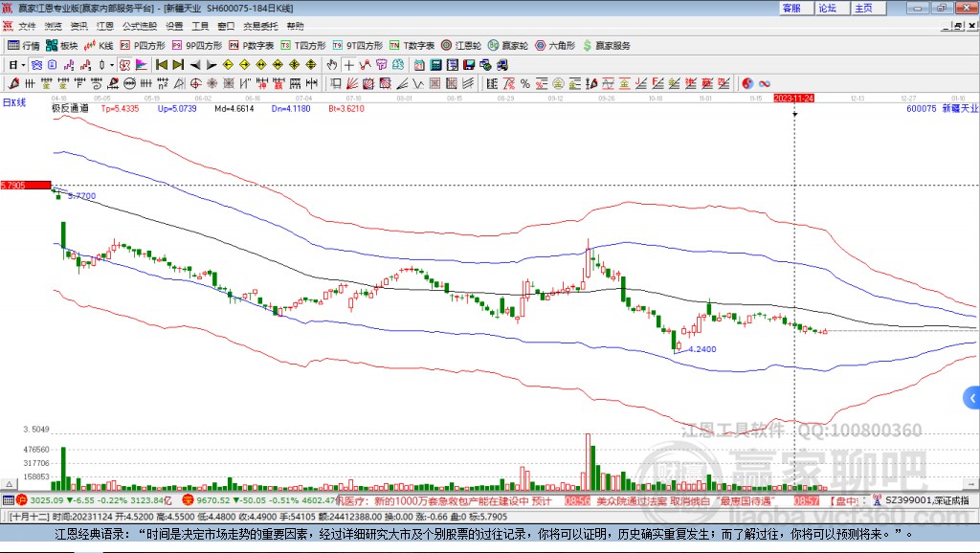Click the 赢家服务 dollar sign icon

pyautogui.click(x=588, y=45)
